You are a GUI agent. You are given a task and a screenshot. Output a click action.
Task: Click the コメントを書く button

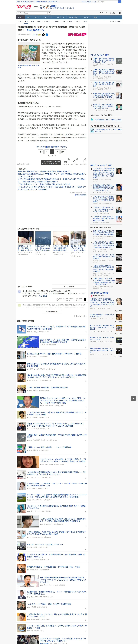[69, 286]
